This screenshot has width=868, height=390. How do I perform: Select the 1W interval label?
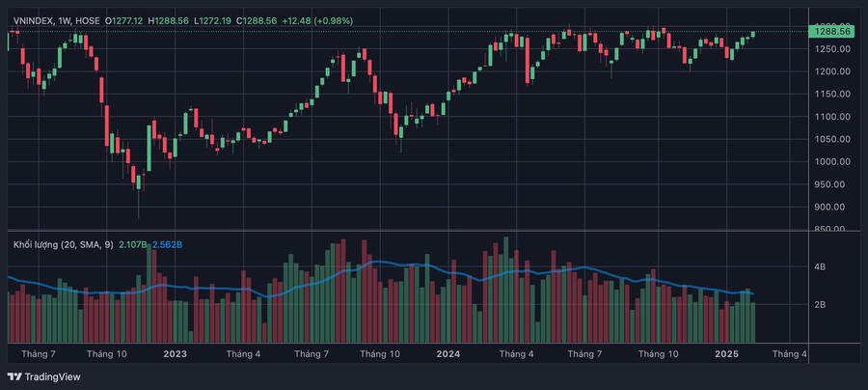pyautogui.click(x=64, y=20)
